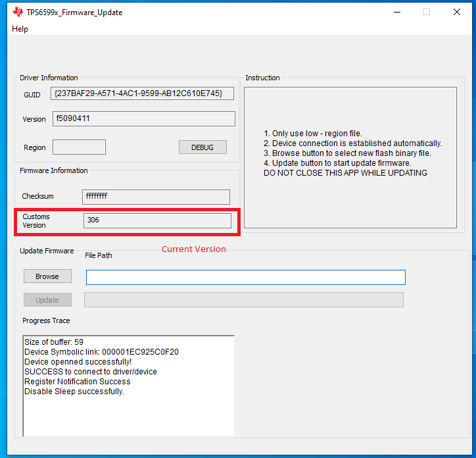Click the Checksum field showing ffffffff
This screenshot has height=458, width=476.
pos(156,197)
